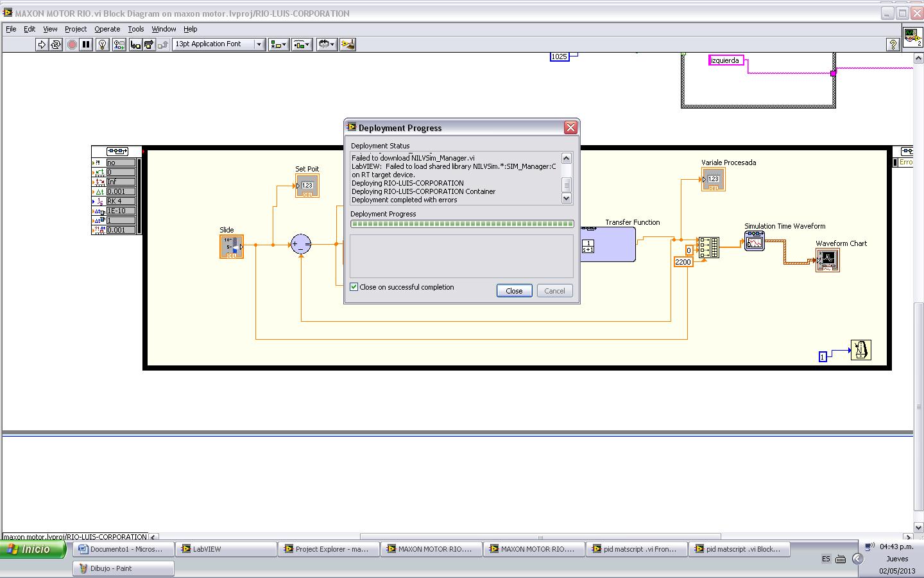Click deployment status scroll up arrow
The height and width of the screenshot is (578, 924).
pos(567,158)
